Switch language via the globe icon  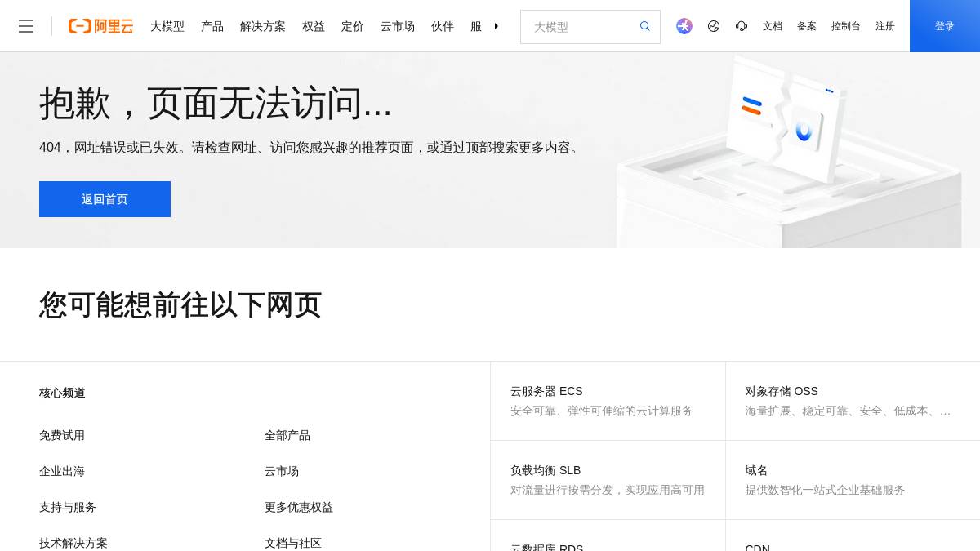[713, 25]
